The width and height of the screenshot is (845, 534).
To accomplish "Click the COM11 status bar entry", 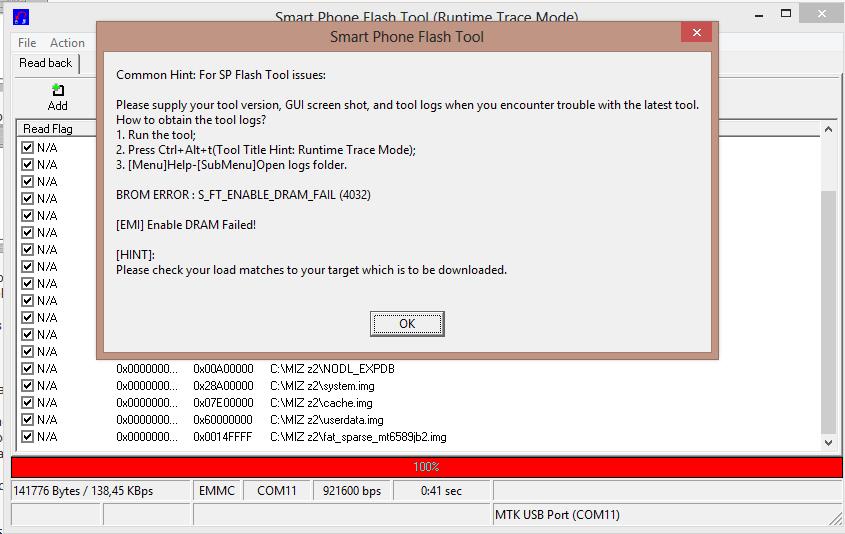I will point(277,491).
